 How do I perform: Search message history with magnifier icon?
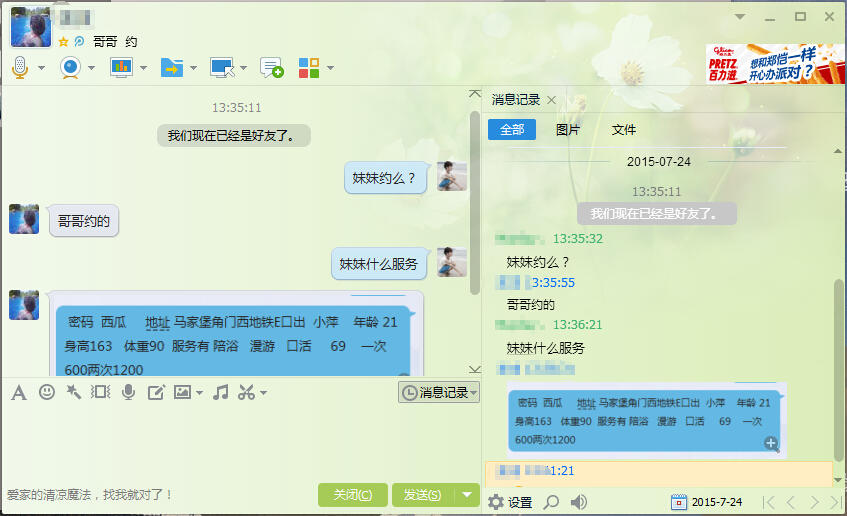(x=551, y=502)
